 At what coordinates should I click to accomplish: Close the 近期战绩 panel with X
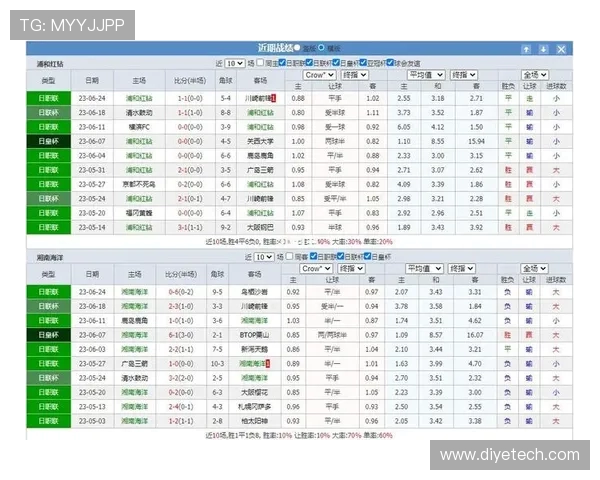561,49
